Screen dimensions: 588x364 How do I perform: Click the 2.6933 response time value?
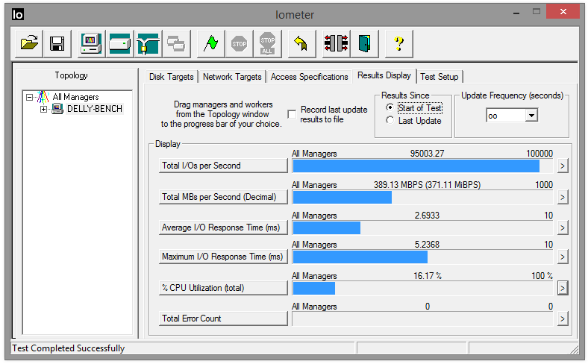pos(427,216)
